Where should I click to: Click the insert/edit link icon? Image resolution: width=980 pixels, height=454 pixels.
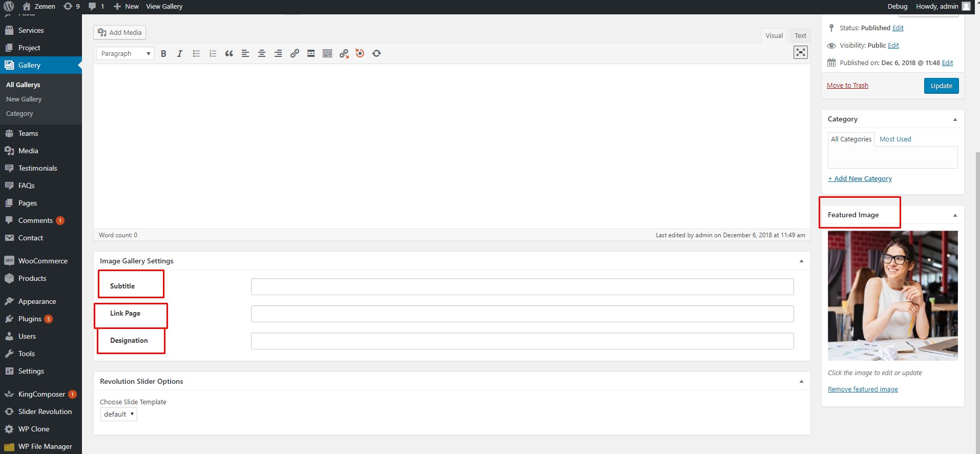[x=295, y=54]
